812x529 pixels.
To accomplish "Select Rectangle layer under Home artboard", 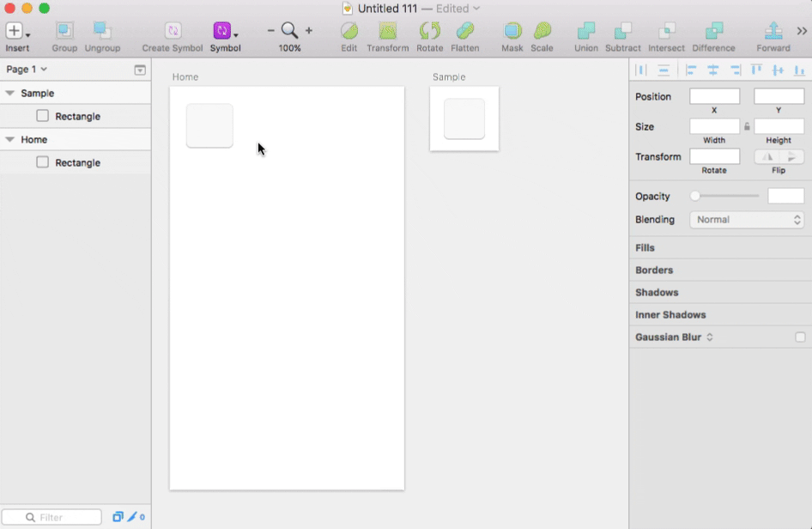I will tap(77, 163).
